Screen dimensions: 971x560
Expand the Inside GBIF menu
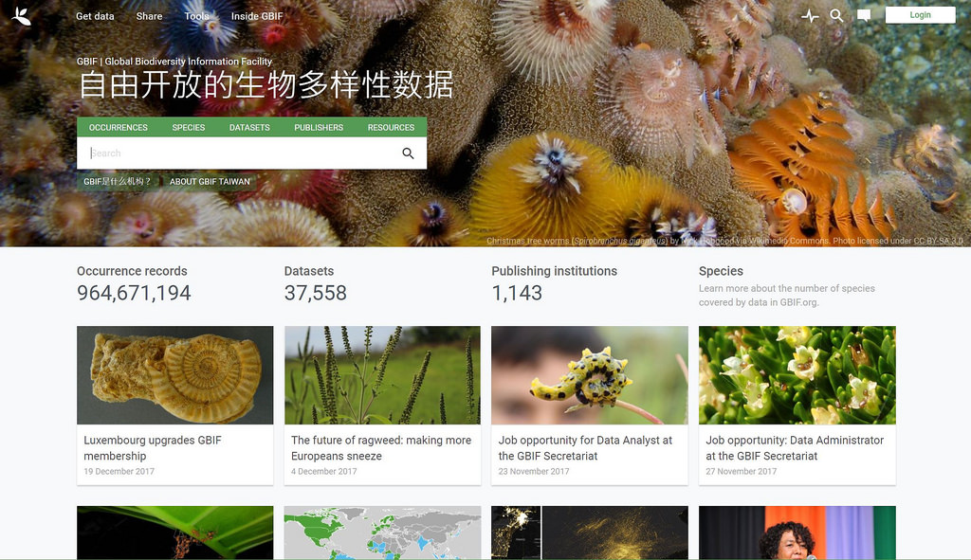tap(257, 16)
